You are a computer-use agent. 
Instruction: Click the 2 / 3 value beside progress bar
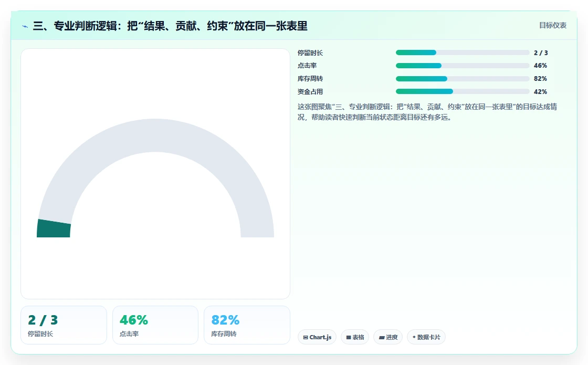[541, 53]
